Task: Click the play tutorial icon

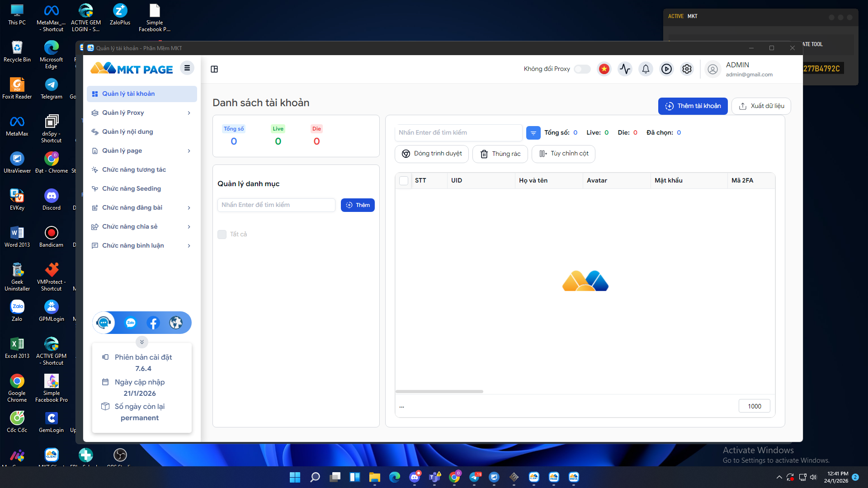Action: (666, 69)
